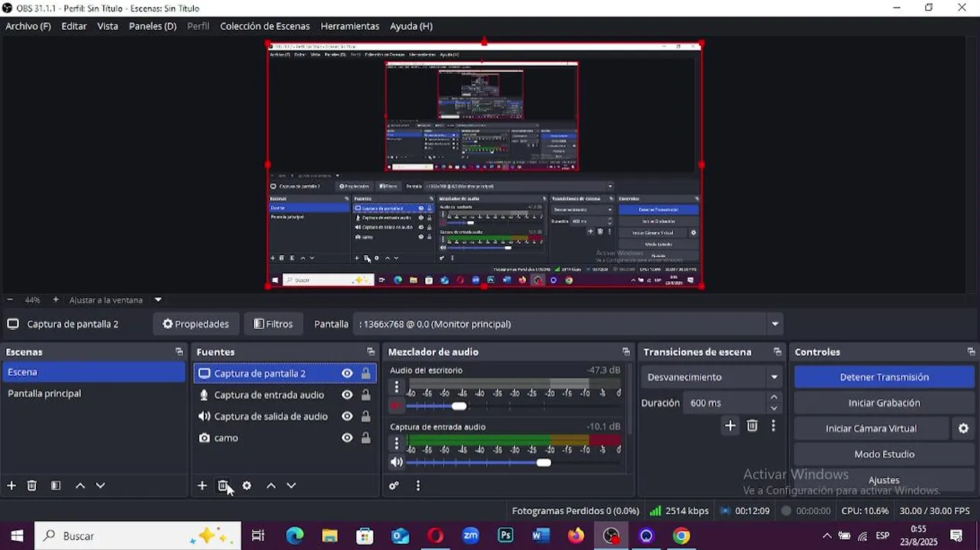Click Windows taskbar search box
Viewport: 980px width, 550px height.
coord(138,536)
